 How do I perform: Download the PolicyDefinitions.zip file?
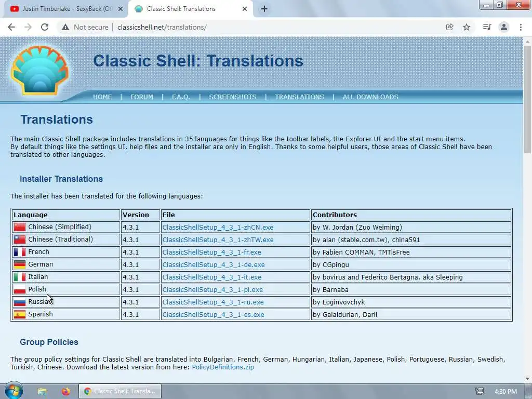(x=223, y=367)
